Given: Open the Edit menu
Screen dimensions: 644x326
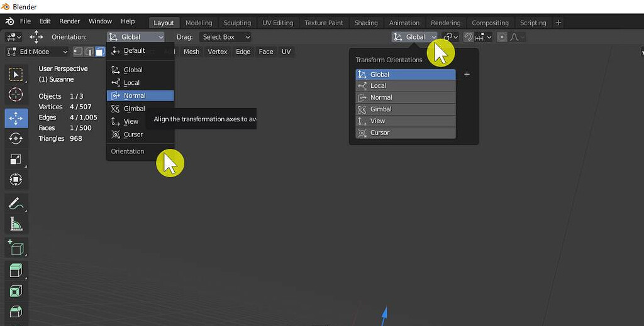Looking at the screenshot, I should tap(45, 21).
